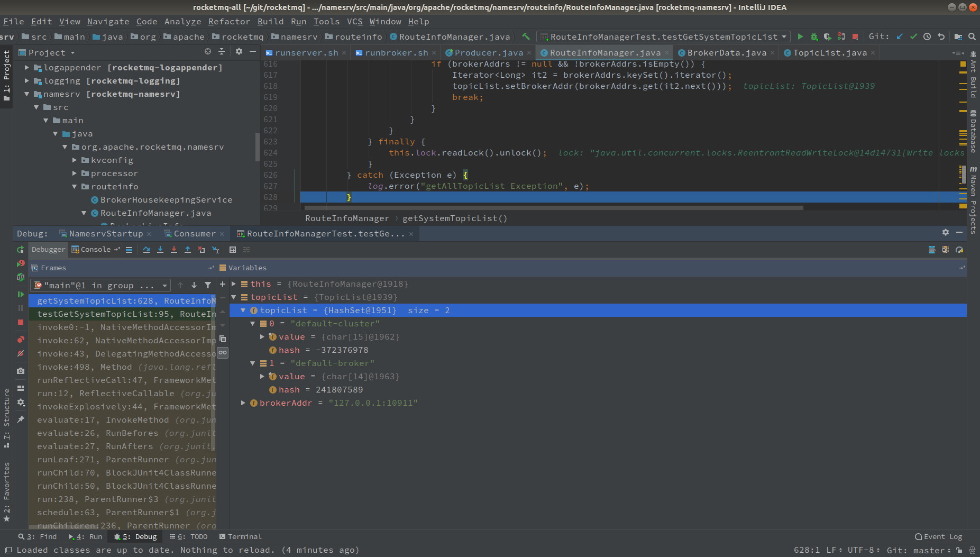The width and height of the screenshot is (980, 557).
Task: Click the Step Over debugger icon
Action: (146, 250)
